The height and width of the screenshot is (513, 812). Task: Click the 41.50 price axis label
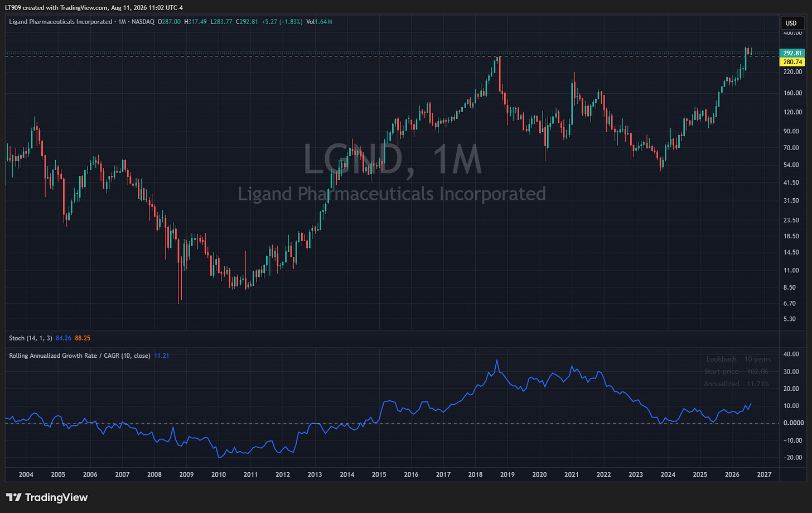point(791,183)
